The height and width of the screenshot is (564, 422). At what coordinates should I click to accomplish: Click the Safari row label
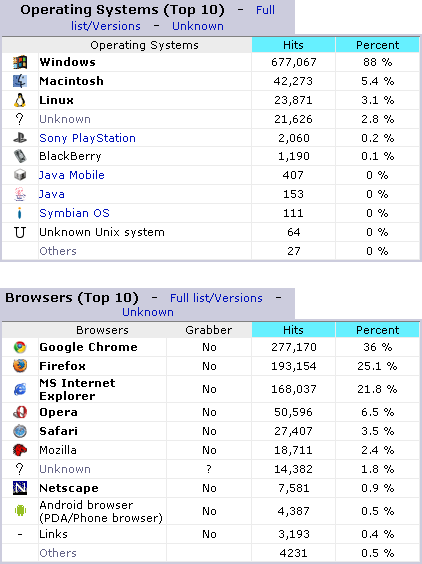coord(58,431)
